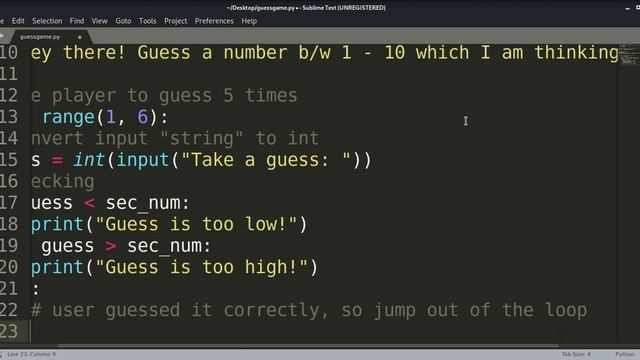Screen dimensions: 640x360
Task: Minimize the Sublime Text window
Action: pos(628,8)
